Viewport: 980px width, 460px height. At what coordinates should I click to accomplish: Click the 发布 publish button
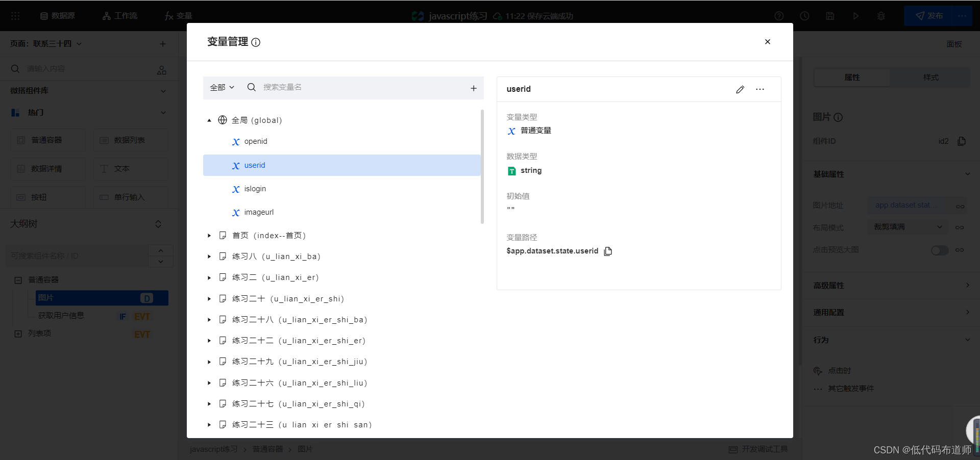[x=929, y=16]
